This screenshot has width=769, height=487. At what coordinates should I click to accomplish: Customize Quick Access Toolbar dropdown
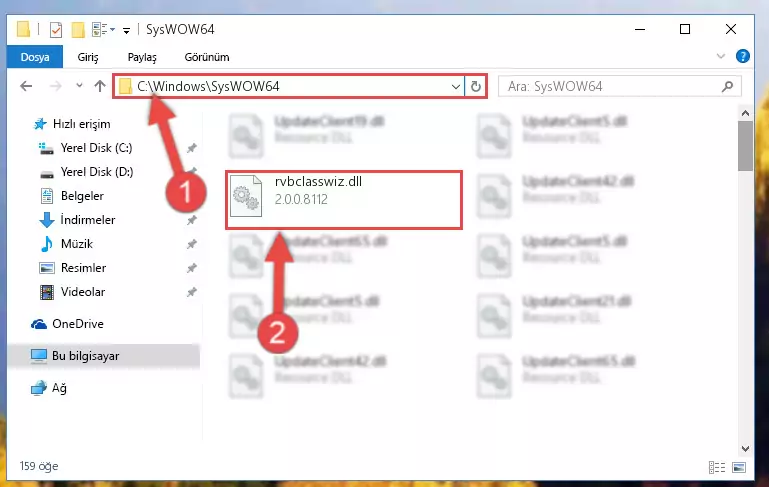pos(126,31)
